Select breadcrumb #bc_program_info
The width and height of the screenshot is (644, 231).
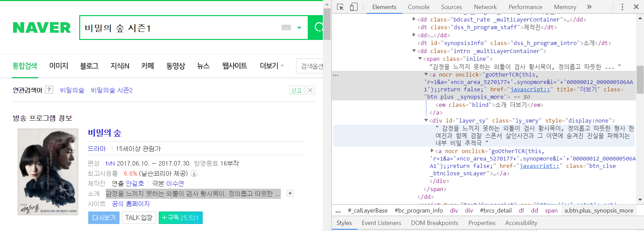pyautogui.click(x=418, y=211)
